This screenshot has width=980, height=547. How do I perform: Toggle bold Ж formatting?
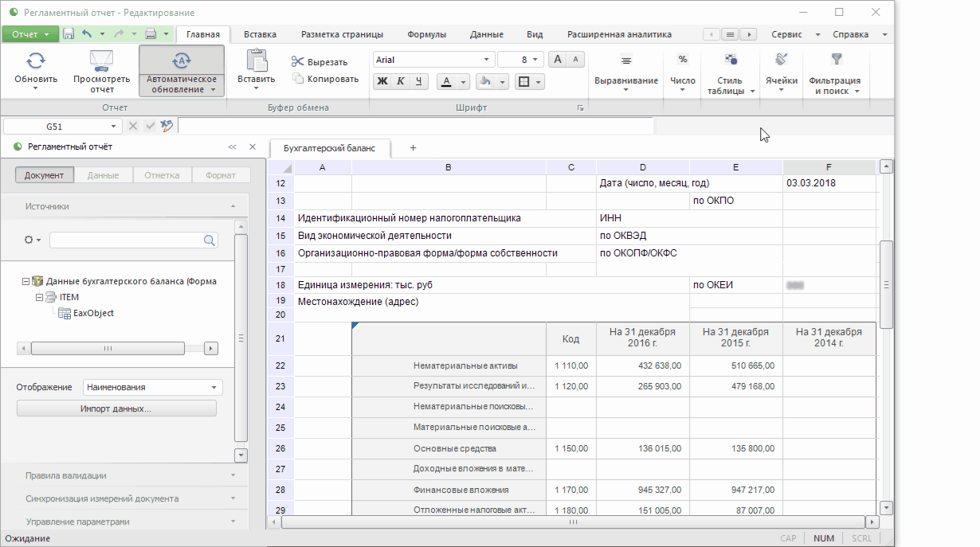382,81
